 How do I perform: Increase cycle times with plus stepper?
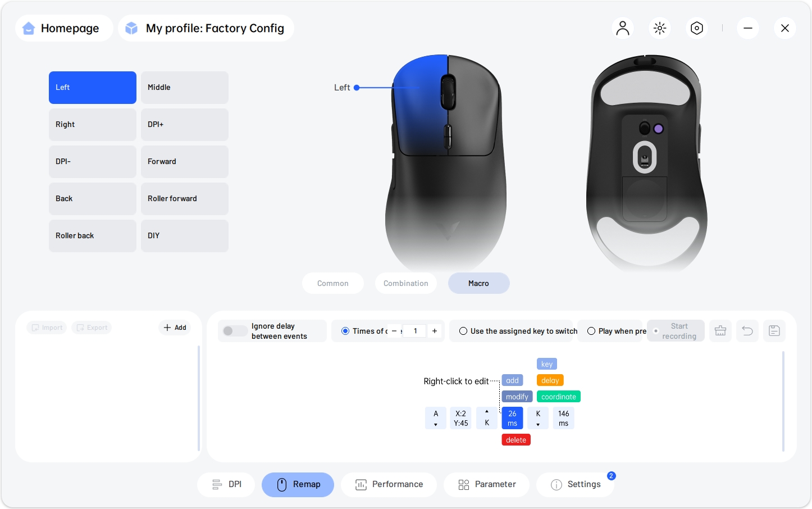435,331
